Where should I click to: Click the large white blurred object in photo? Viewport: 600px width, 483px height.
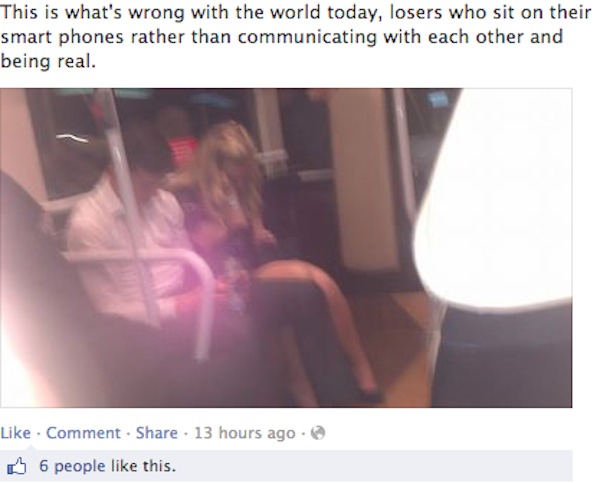pyautogui.click(x=494, y=199)
